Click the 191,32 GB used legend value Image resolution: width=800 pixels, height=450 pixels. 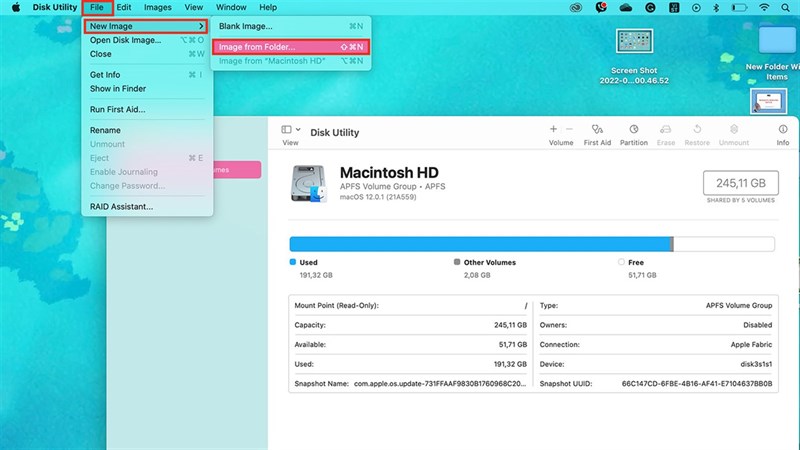tap(316, 275)
